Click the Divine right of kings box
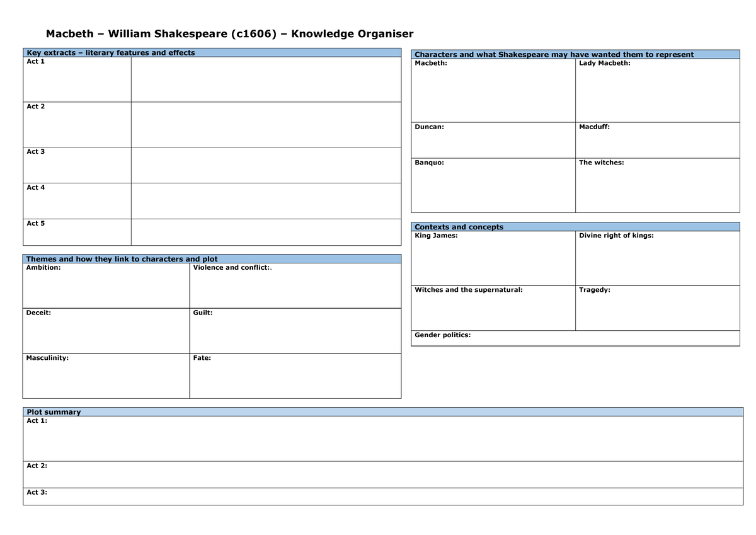Viewport: 756px width, 535px height. pyautogui.click(x=657, y=258)
